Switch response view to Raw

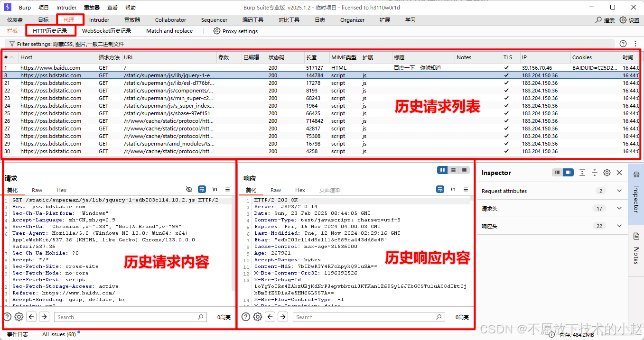276,190
